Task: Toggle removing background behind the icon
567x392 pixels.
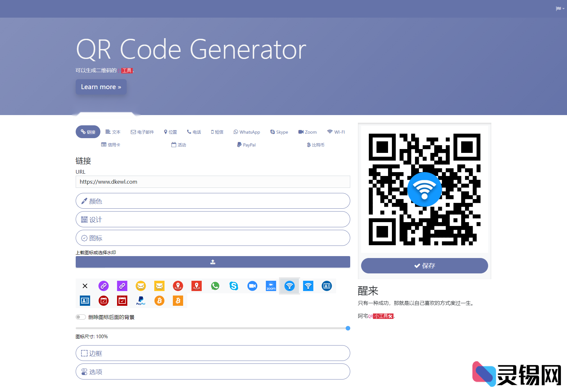Action: (81, 317)
